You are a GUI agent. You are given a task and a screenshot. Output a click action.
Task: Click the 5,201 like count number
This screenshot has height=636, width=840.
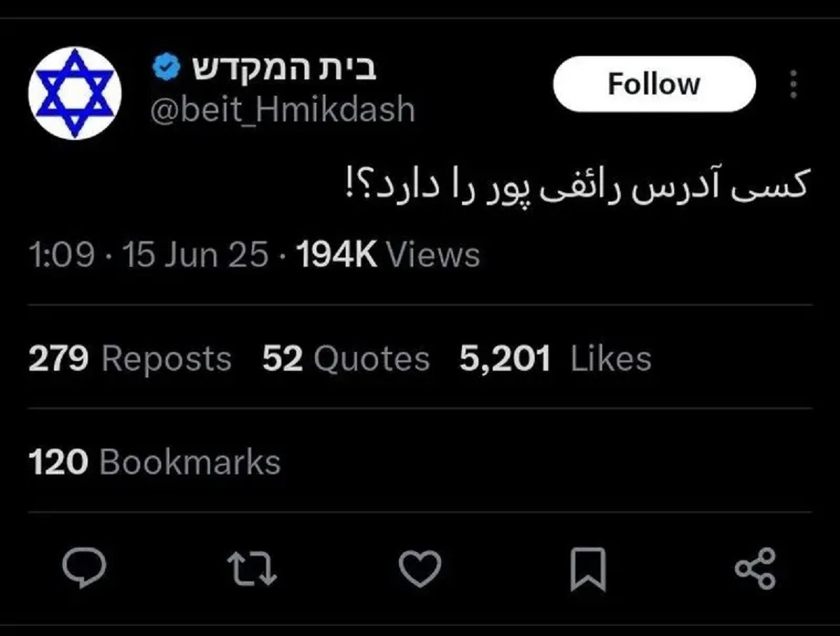[505, 359]
